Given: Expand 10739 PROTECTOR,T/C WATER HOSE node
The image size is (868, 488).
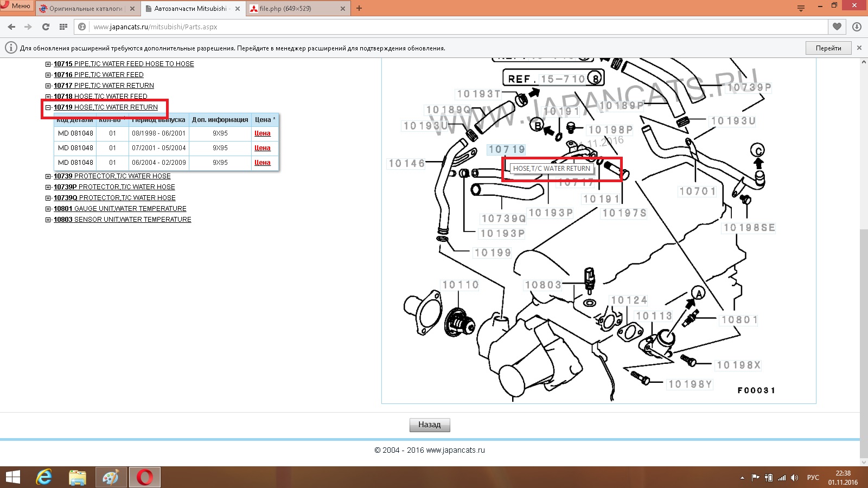Looking at the screenshot, I should pos(48,176).
